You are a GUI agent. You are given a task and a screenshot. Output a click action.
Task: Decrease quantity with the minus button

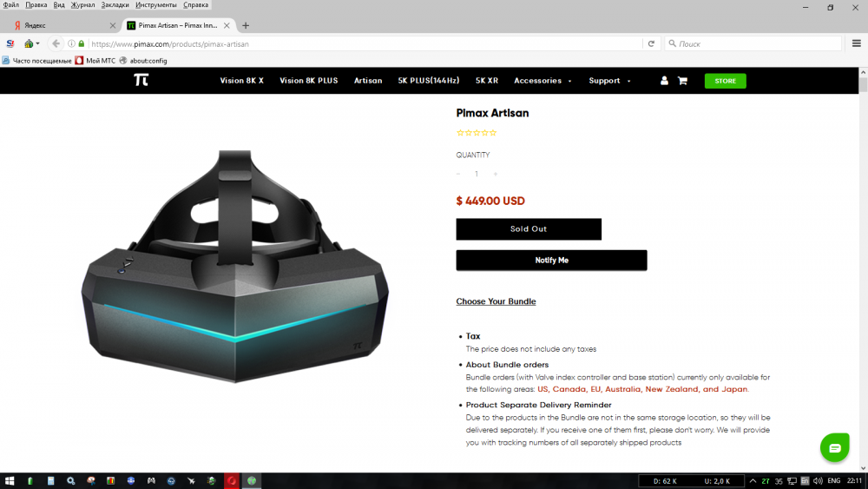pos(458,174)
